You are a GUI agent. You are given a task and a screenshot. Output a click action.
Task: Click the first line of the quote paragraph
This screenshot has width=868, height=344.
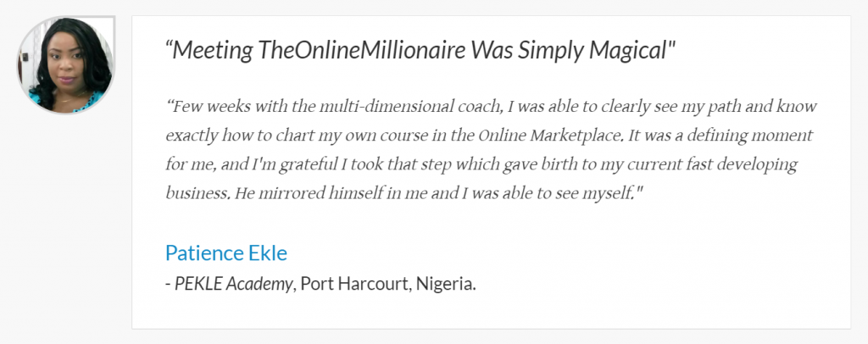coord(492,106)
